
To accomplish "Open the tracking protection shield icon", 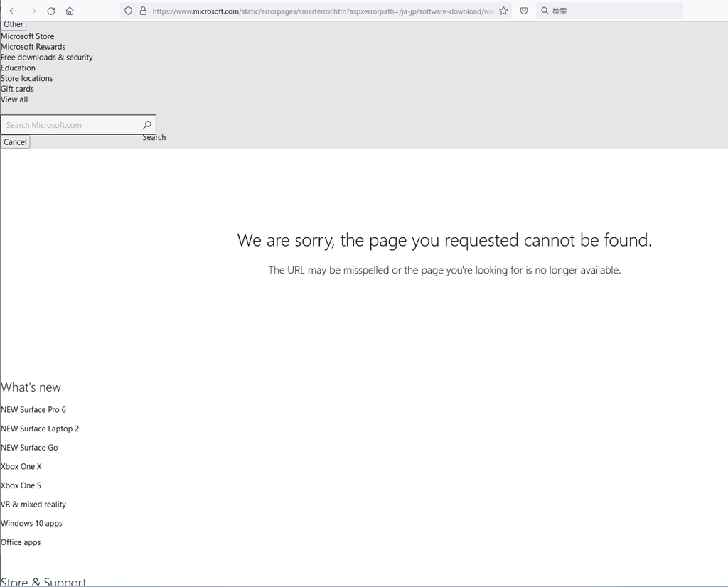I will tap(129, 11).
